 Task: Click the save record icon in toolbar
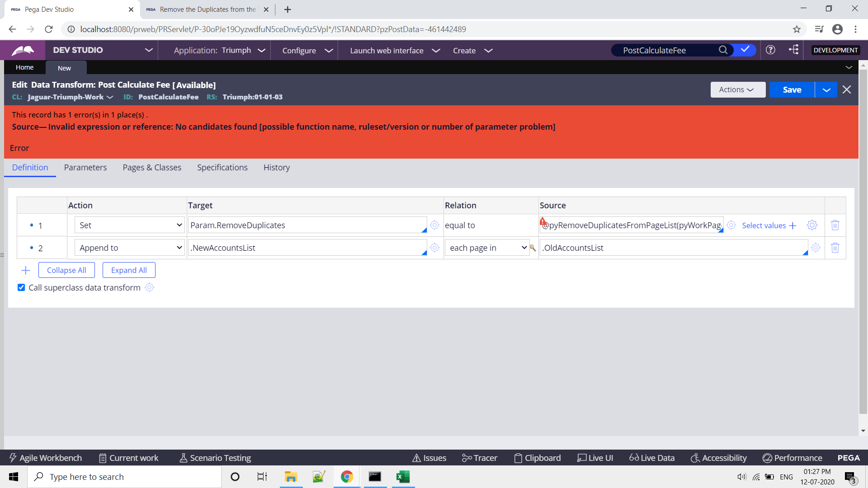click(793, 89)
